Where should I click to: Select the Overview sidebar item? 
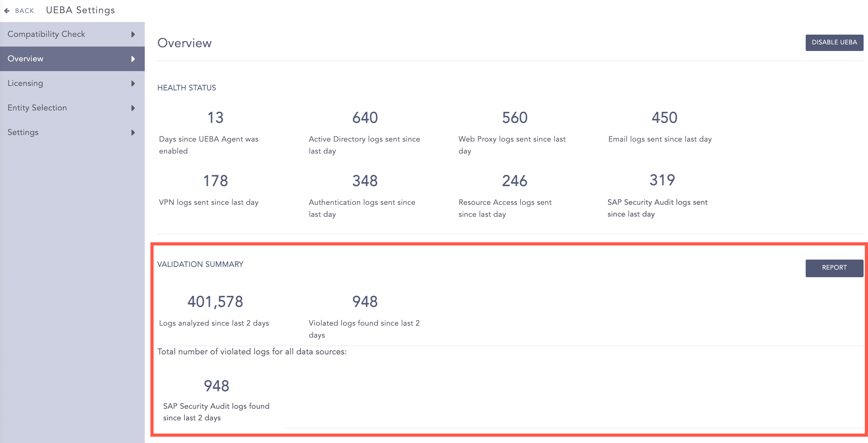point(25,59)
